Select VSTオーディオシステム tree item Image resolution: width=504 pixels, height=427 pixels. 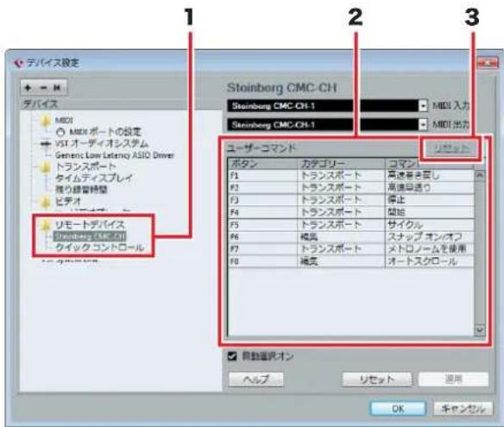(x=102, y=143)
